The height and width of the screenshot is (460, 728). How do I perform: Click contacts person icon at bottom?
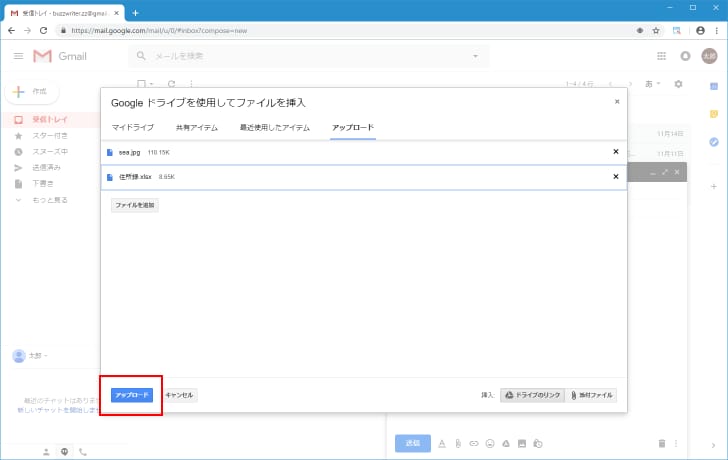46,452
